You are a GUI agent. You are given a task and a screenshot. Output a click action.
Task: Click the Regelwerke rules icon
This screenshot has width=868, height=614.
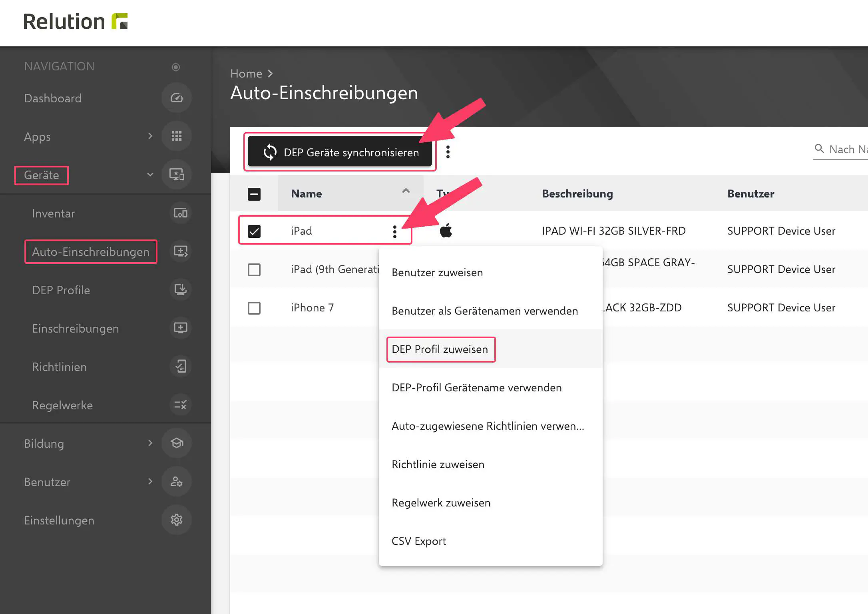(x=180, y=405)
